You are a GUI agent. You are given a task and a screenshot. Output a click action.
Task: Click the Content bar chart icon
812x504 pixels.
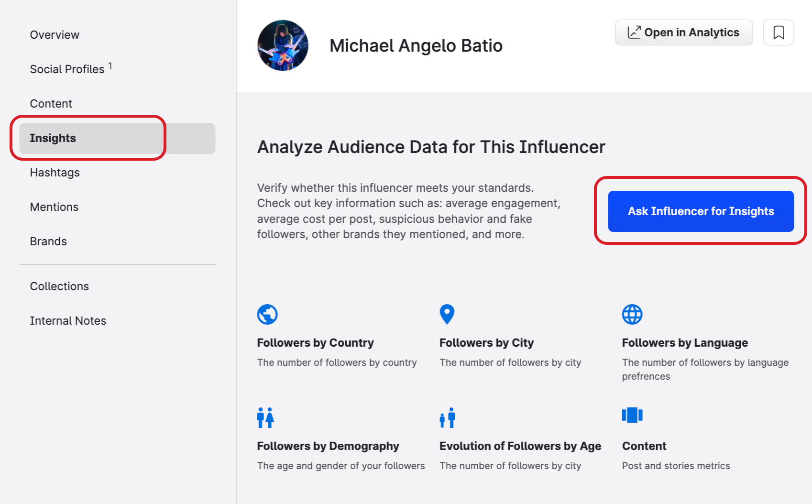[x=632, y=414]
